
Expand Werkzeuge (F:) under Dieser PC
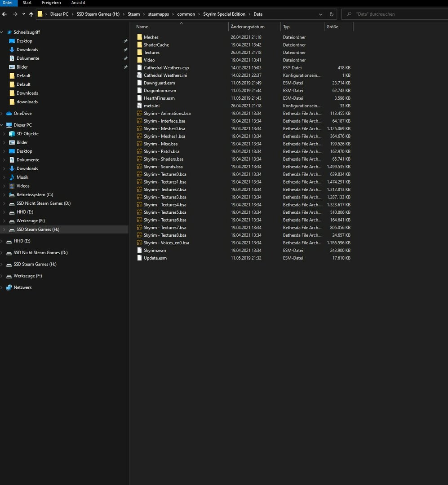pos(4,221)
